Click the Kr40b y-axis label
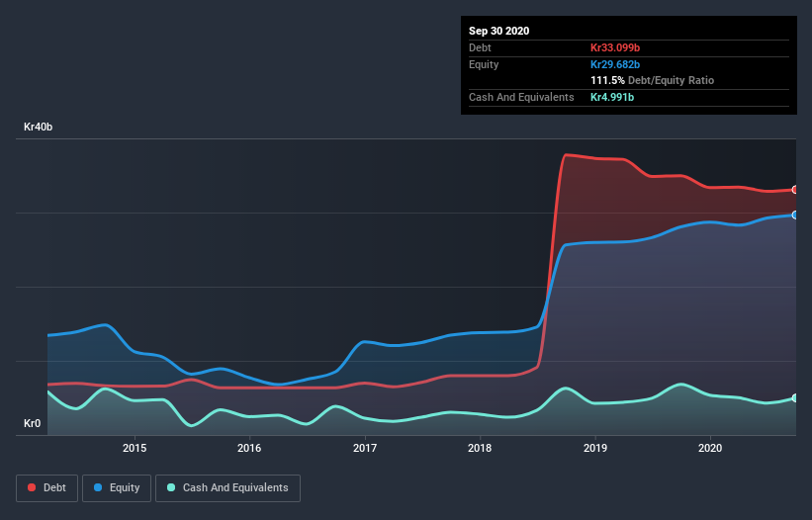812x520 pixels. (38, 127)
